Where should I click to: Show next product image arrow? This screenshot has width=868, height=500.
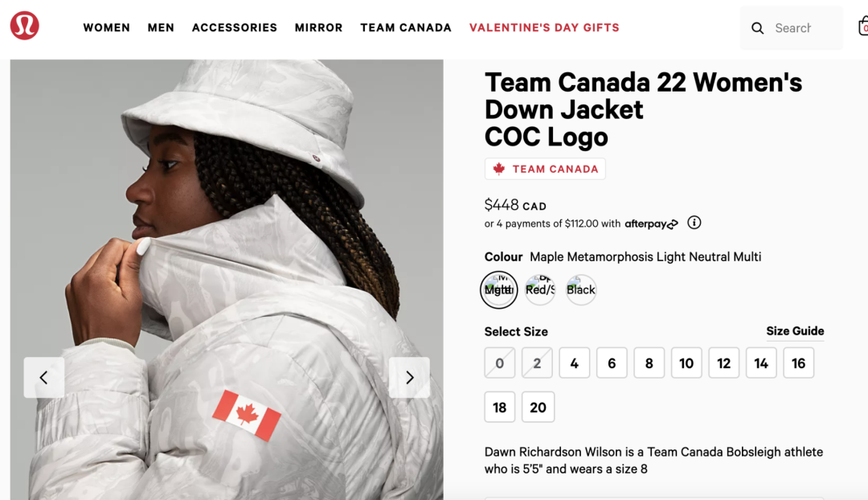click(409, 377)
